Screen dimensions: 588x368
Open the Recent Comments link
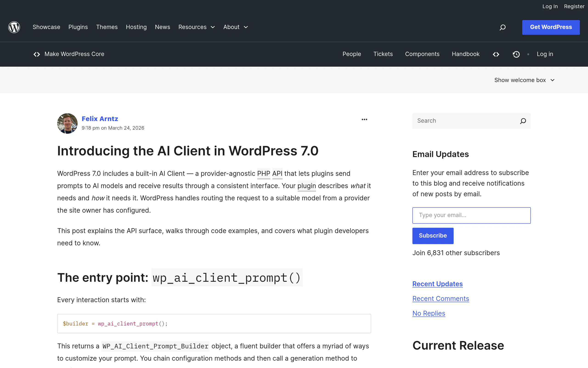[x=441, y=299]
